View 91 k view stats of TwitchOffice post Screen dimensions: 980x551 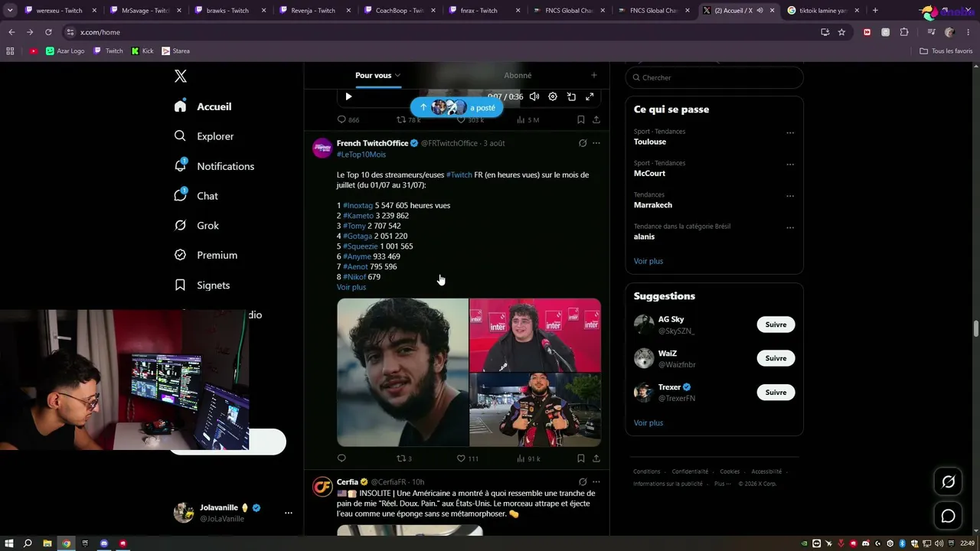[x=528, y=458]
